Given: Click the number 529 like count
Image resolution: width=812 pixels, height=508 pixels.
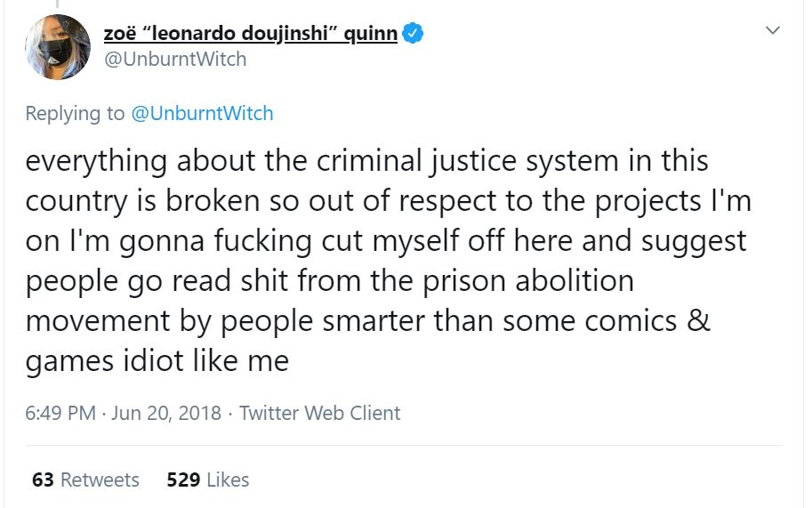Looking at the screenshot, I should pyautogui.click(x=182, y=480).
